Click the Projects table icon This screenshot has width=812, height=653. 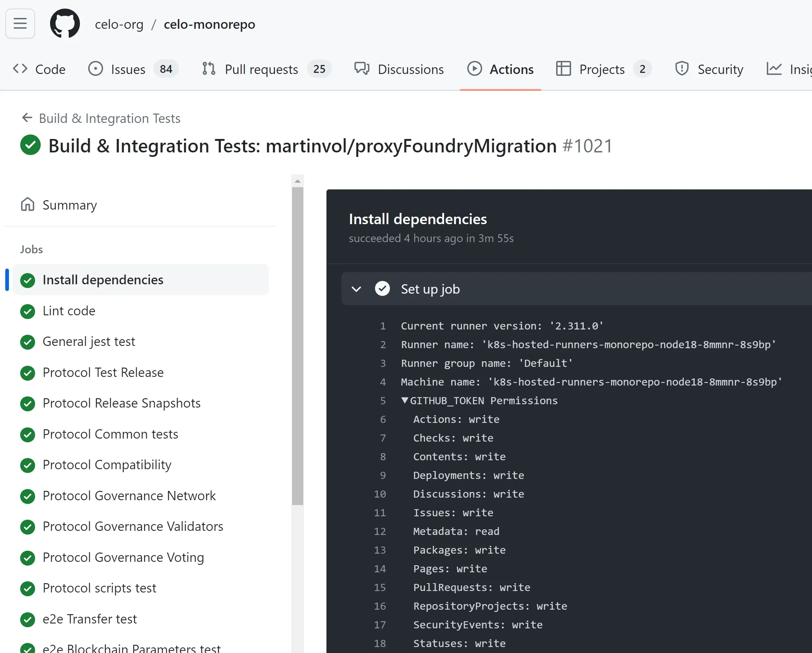563,69
